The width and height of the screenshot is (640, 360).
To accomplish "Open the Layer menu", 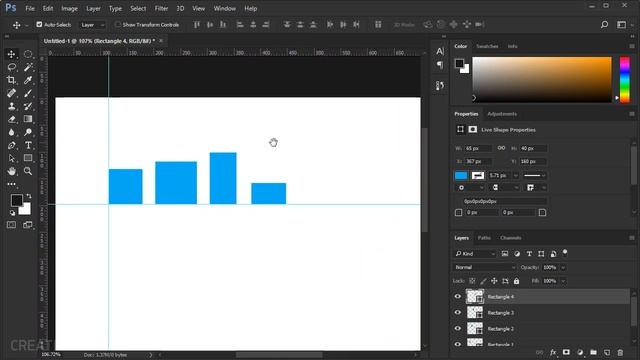I will pyautogui.click(x=93, y=8).
